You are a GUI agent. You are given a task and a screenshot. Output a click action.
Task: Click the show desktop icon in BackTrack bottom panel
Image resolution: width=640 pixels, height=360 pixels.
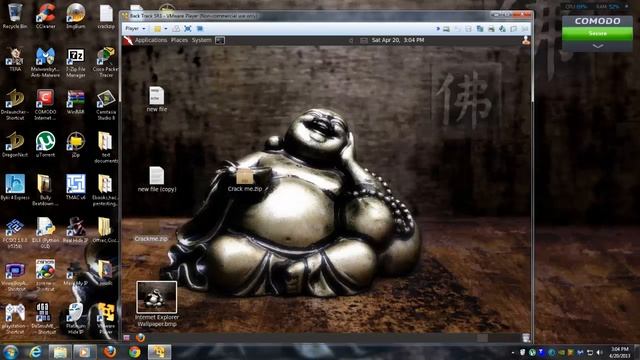127,338
